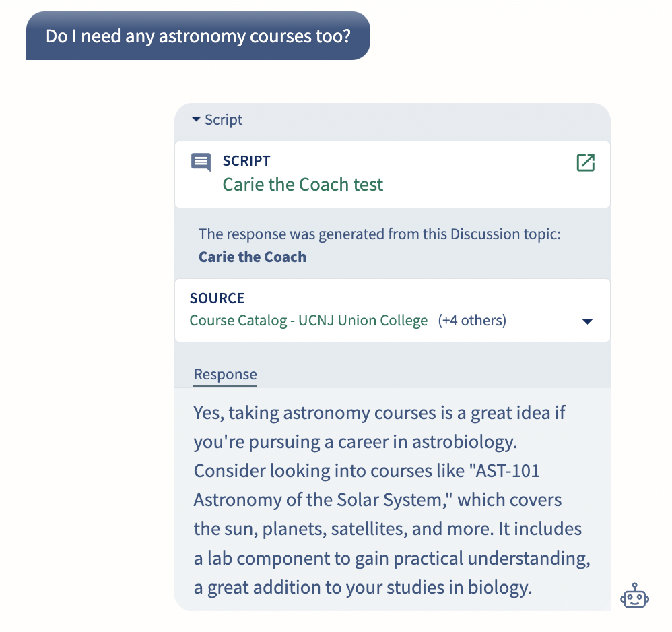Click the Script header label
Screen dimensions: 672x632
tap(224, 120)
